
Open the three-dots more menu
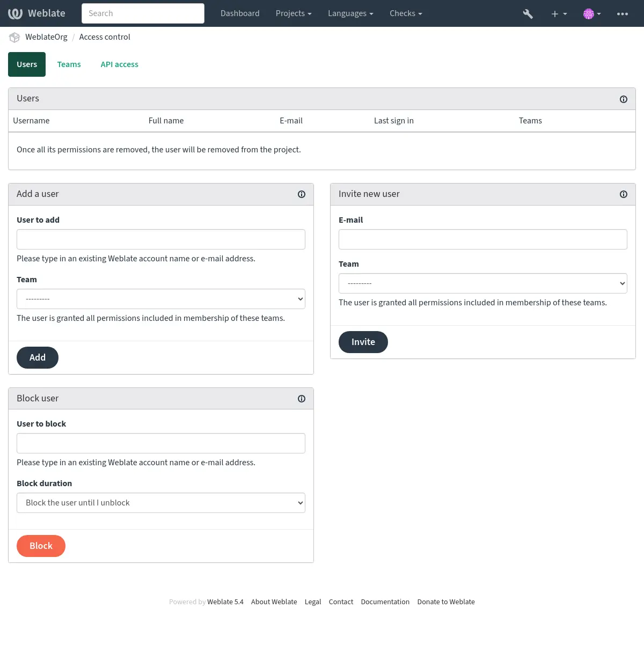[623, 14]
